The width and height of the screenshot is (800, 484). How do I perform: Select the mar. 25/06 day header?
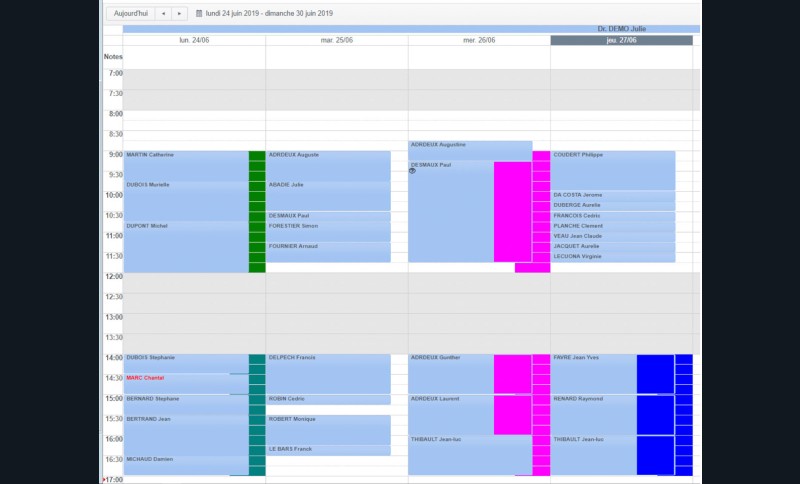pyautogui.click(x=336, y=41)
